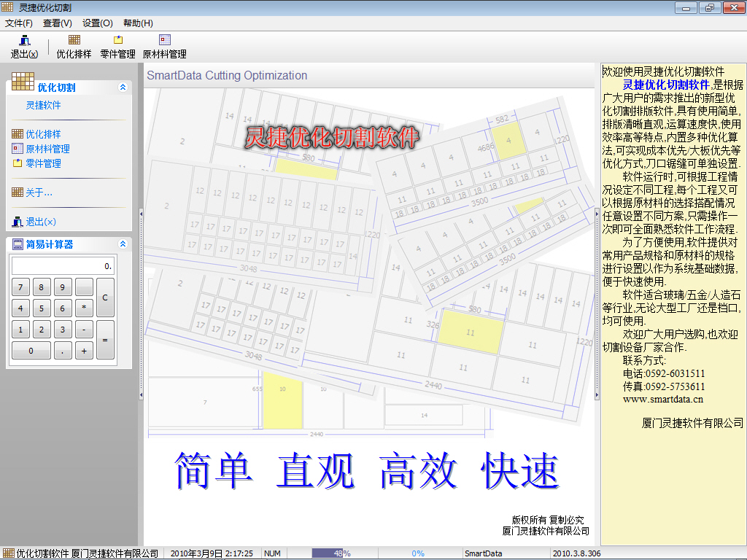
Task: Click the SmartData Cutting Optimization header
Action: click(227, 75)
